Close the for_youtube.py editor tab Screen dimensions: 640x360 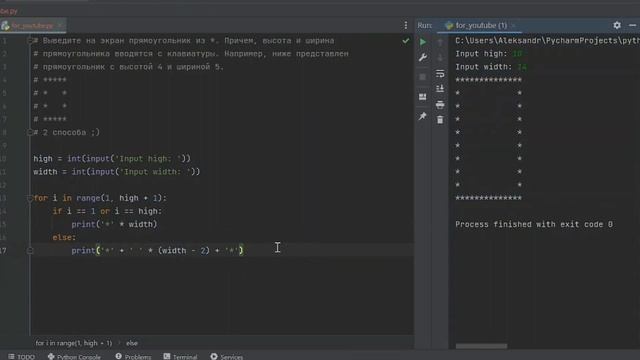60,26
